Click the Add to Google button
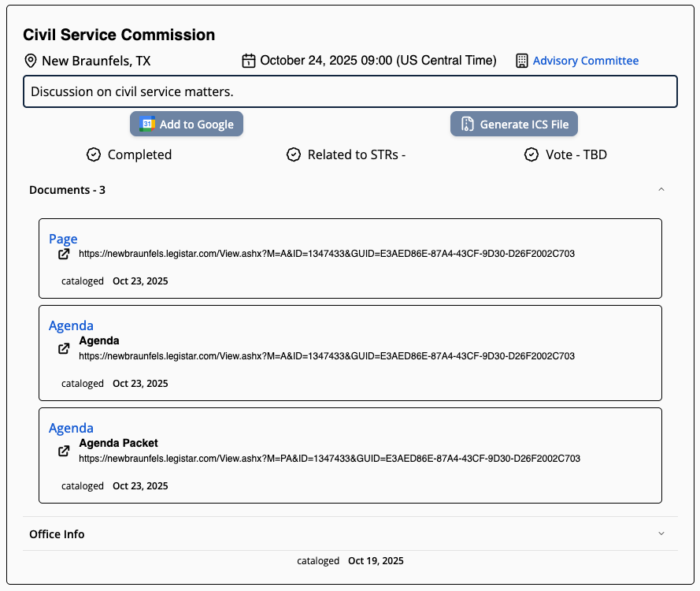 coord(187,124)
